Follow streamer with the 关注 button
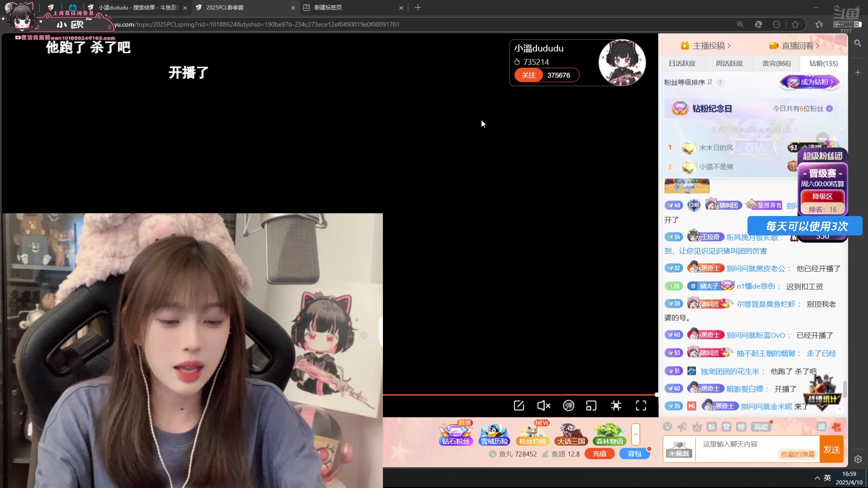 (x=528, y=75)
